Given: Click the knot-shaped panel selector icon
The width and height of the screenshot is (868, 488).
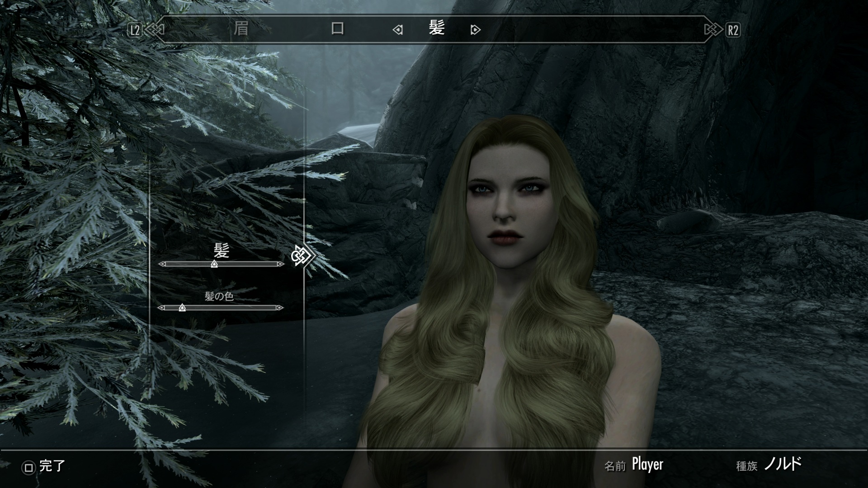Looking at the screenshot, I should 301,256.
